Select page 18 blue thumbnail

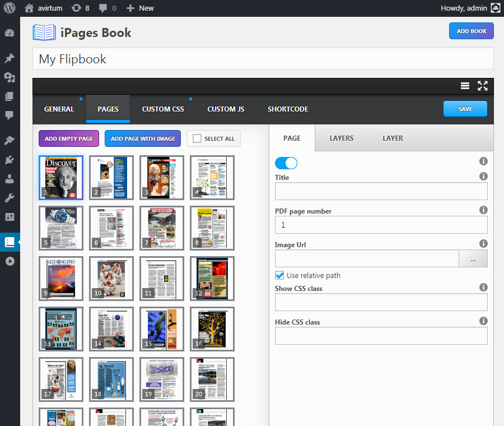111,379
